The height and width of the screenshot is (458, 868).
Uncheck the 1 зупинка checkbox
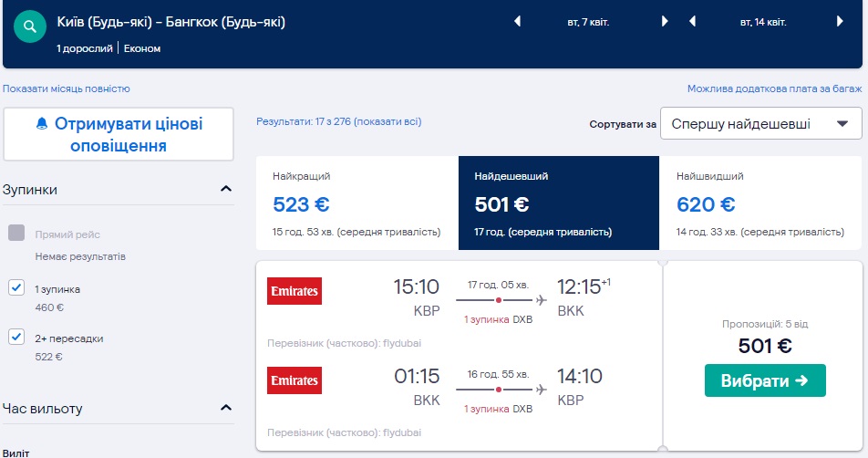[x=16, y=288]
